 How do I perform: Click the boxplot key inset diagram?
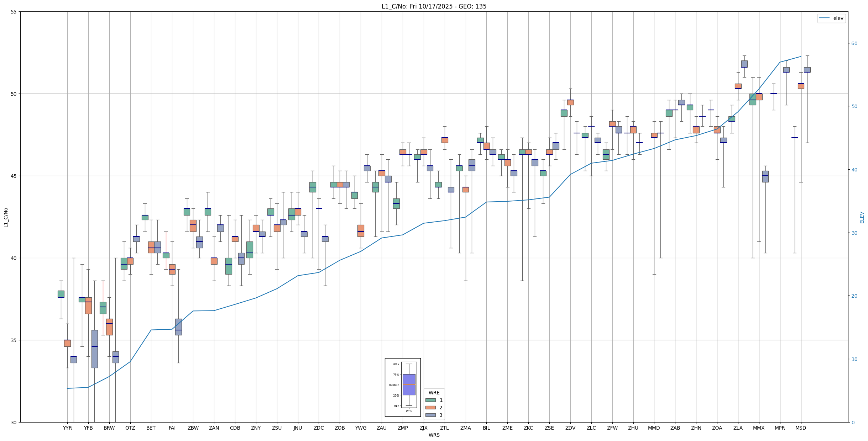point(403,387)
